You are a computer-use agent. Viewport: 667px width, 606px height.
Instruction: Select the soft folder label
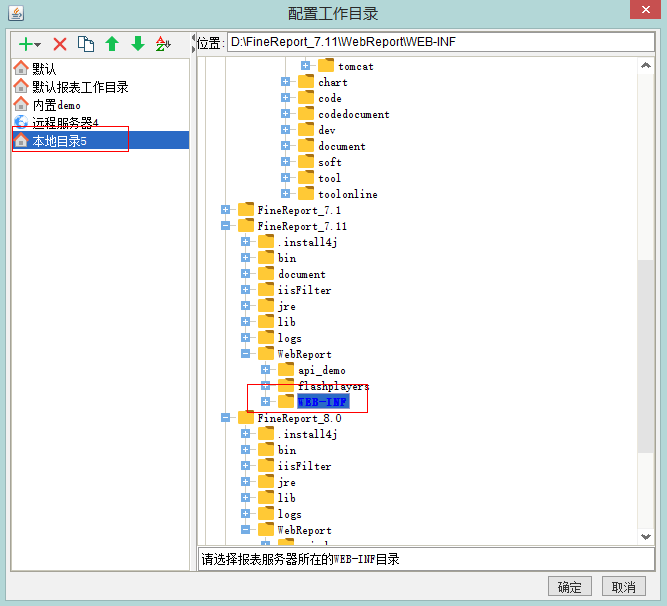click(330, 162)
